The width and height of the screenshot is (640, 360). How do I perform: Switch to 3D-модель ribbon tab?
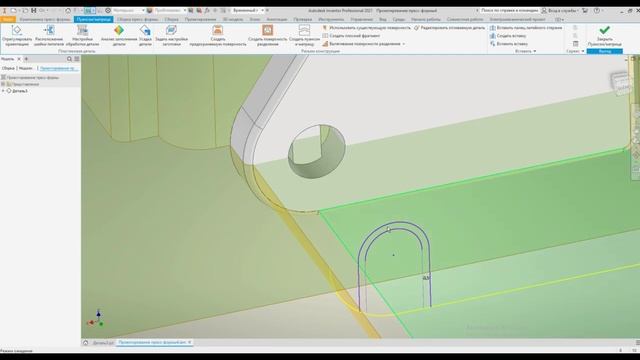pyautogui.click(x=233, y=19)
